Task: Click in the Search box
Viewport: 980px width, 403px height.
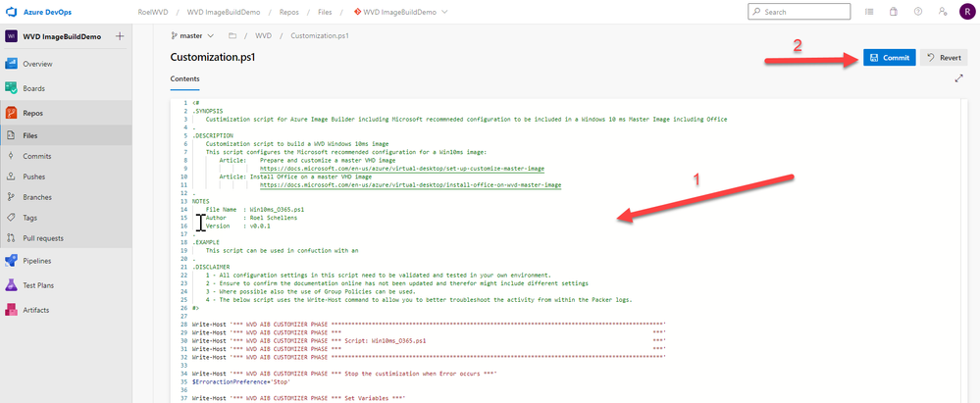Action: pyautogui.click(x=799, y=12)
